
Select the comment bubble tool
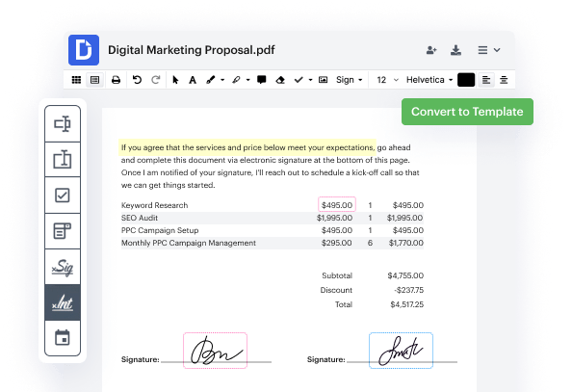[x=261, y=80]
